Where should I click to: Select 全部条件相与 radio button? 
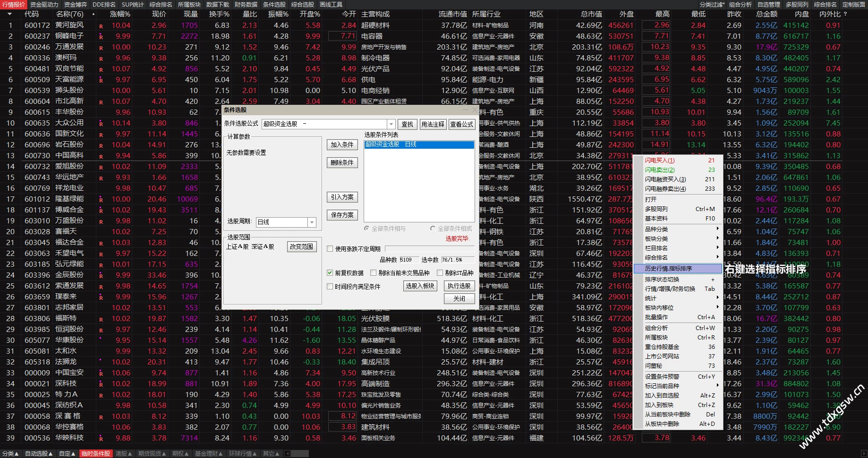367,229
